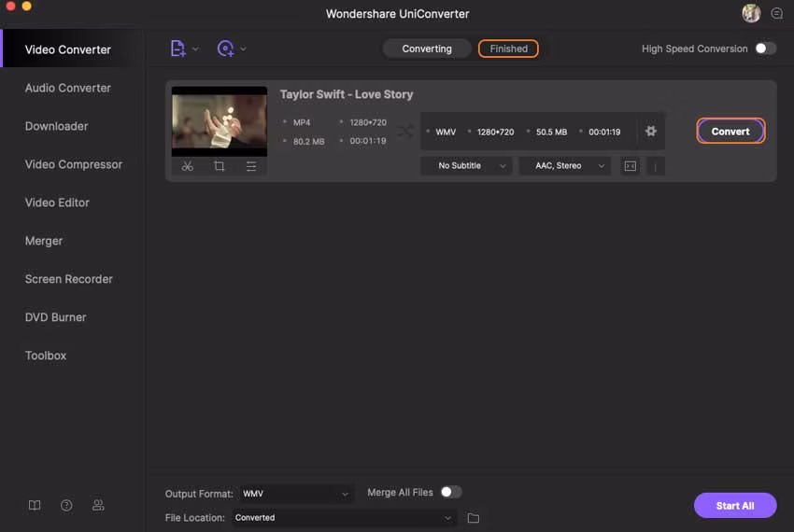Click the Add Files document icon
The width and height of the screenshot is (794, 532).
coord(177,49)
